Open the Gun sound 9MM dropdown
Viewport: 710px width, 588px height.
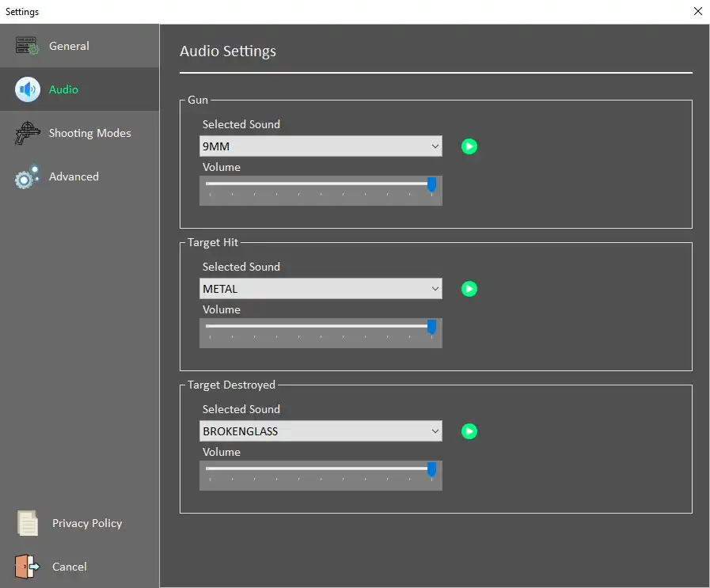pos(321,146)
